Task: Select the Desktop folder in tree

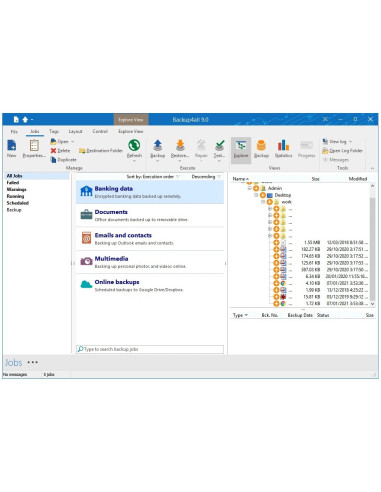Action: pyautogui.click(x=283, y=195)
